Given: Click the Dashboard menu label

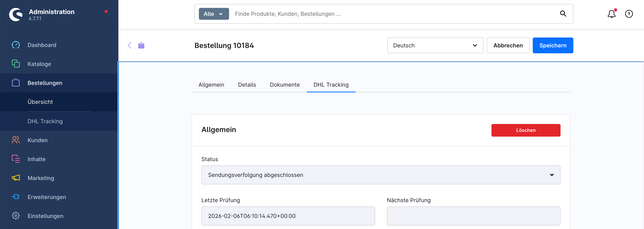Looking at the screenshot, I should point(42,45).
